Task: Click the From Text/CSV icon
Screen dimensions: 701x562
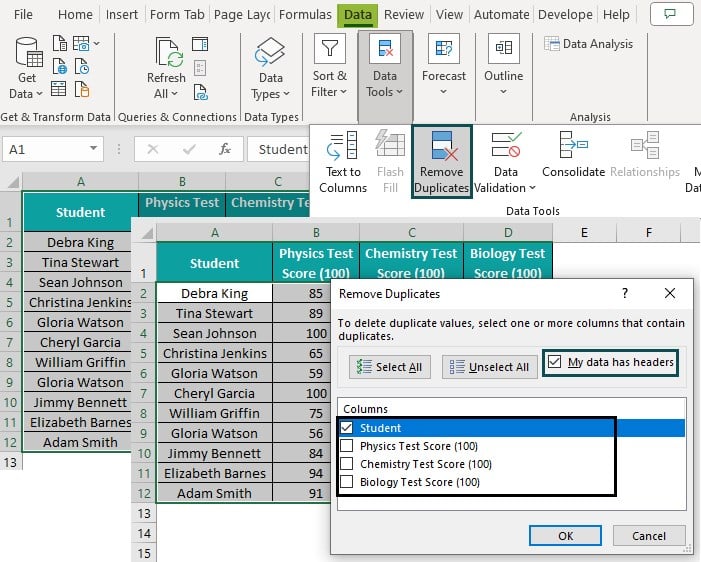Action: pyautogui.click(x=60, y=44)
